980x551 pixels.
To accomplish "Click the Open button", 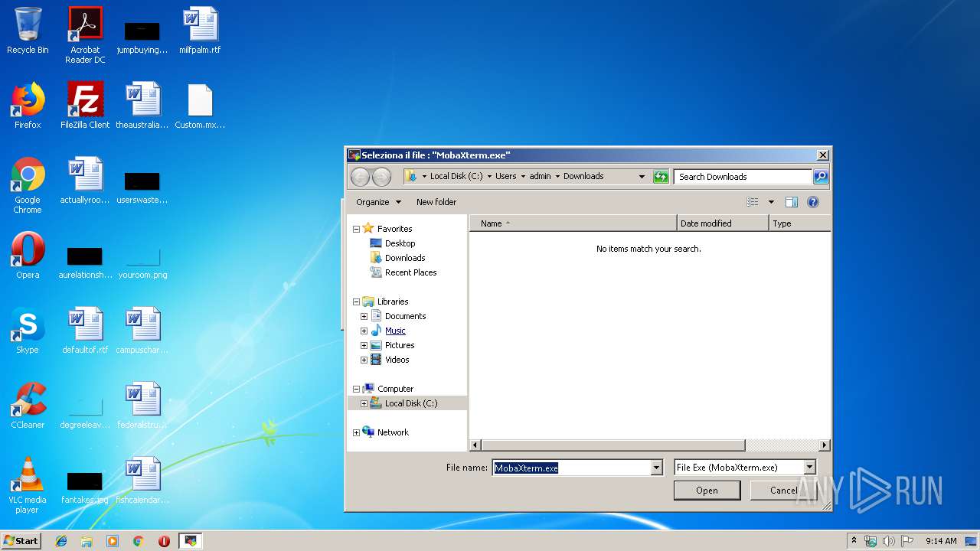I will click(707, 491).
